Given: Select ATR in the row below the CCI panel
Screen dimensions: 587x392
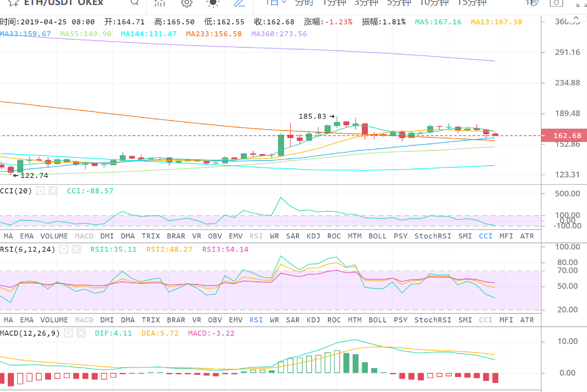Looking at the screenshot, I should click(x=527, y=236).
